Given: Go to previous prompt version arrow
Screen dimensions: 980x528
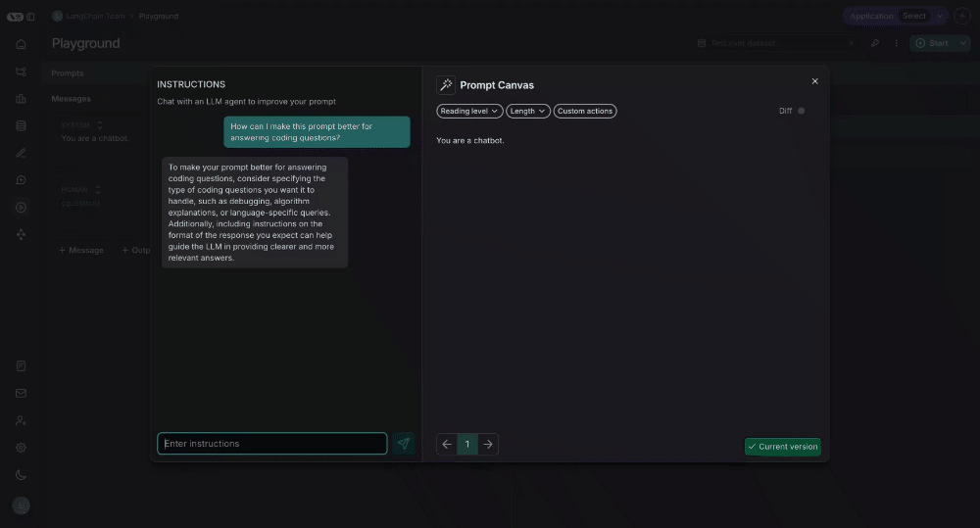Looking at the screenshot, I should coord(447,445).
